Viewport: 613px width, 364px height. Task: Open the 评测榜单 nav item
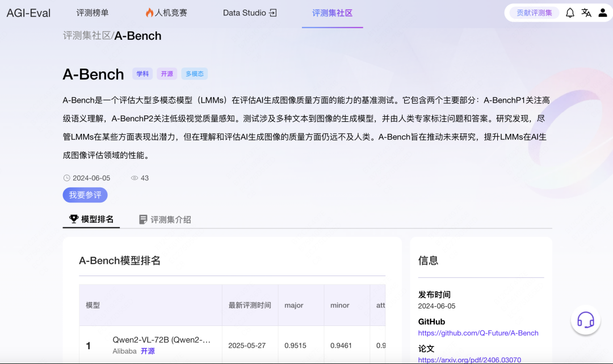(x=93, y=13)
